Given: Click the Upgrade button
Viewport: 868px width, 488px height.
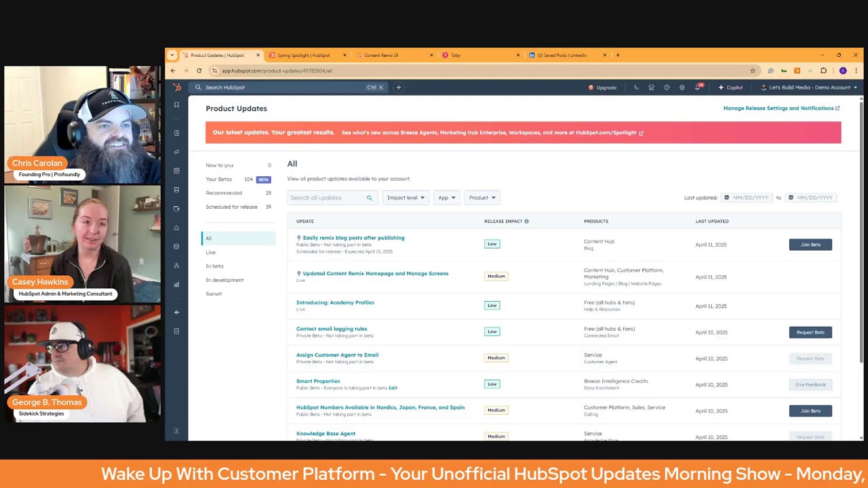Looking at the screenshot, I should (602, 87).
